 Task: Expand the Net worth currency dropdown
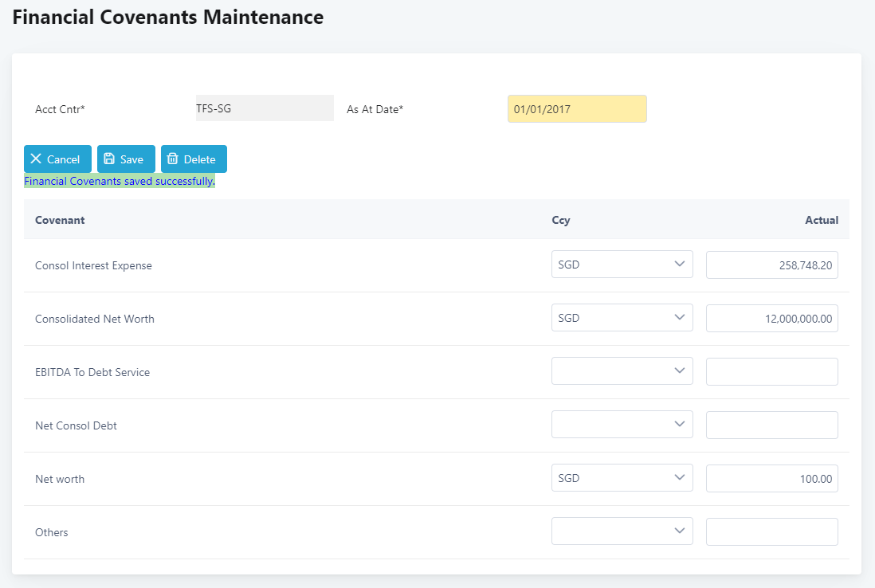(622, 478)
